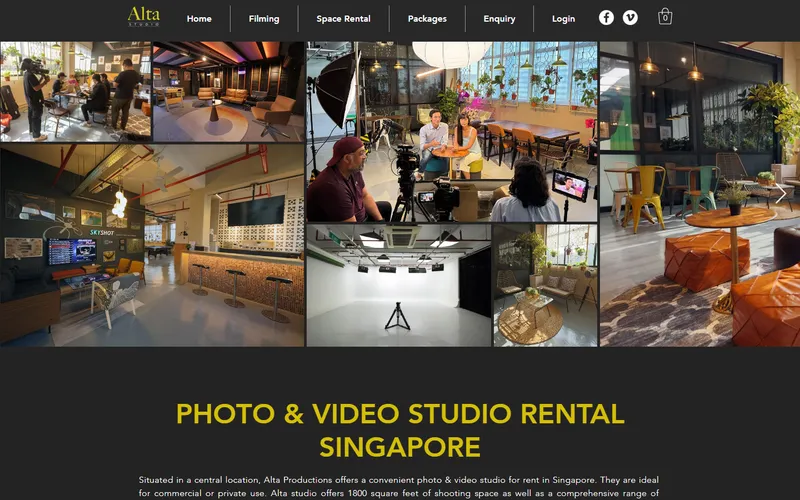Go to the Home menu item
This screenshot has height=500, width=800.
pos(199,19)
